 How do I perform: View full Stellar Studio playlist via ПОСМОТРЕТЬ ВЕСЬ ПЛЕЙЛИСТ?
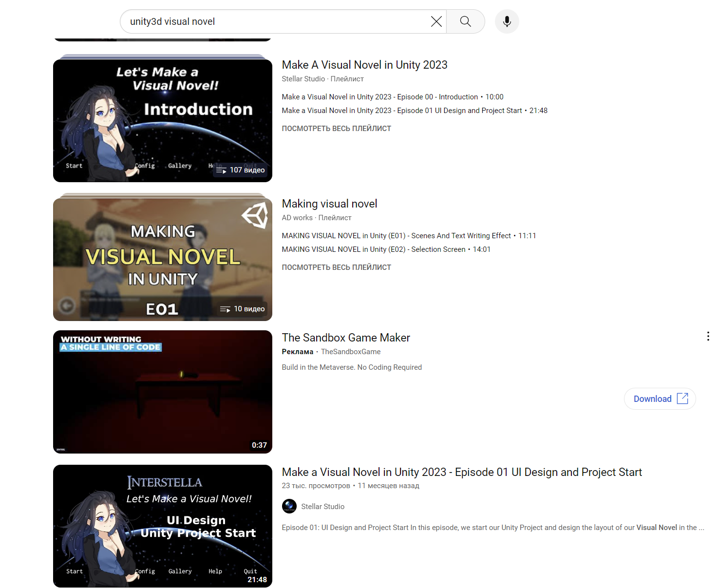[x=337, y=129]
